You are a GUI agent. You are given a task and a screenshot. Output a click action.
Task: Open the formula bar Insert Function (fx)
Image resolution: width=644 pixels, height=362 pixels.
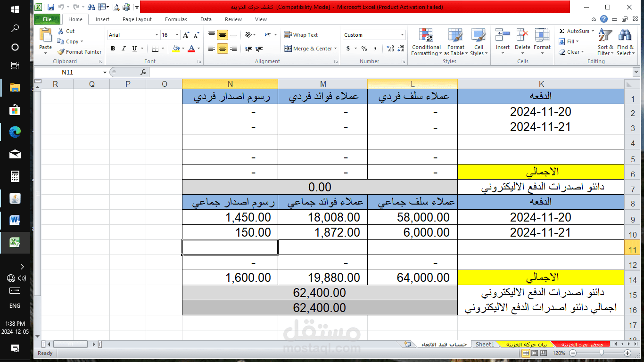143,72
